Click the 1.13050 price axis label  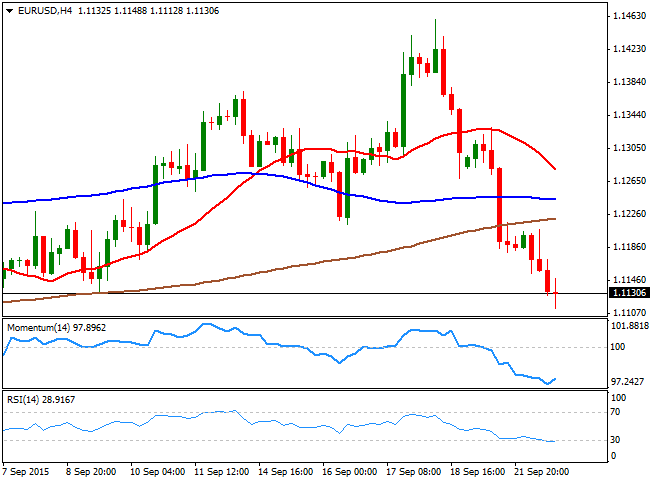(x=629, y=148)
